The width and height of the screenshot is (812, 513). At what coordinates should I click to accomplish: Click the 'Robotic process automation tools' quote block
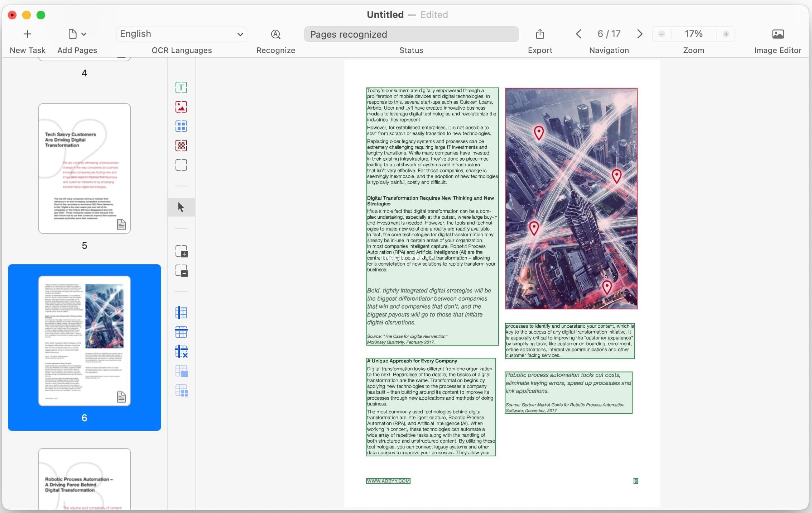pos(568,393)
